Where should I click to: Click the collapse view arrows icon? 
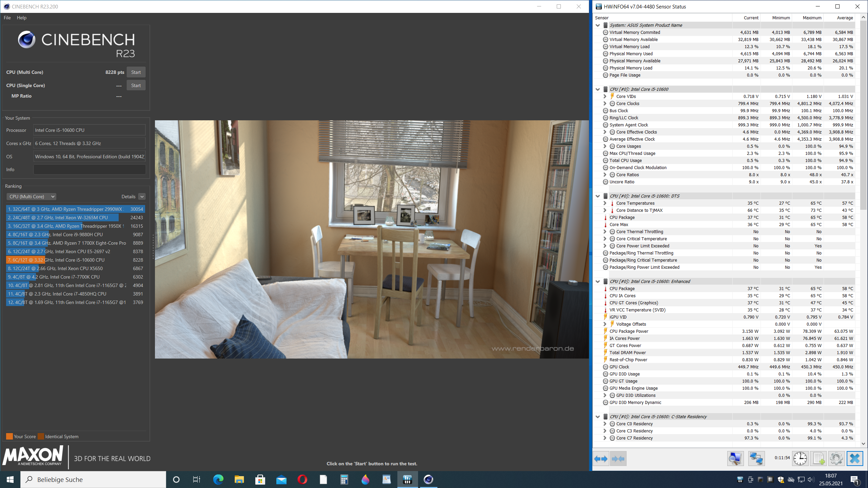[618, 459]
